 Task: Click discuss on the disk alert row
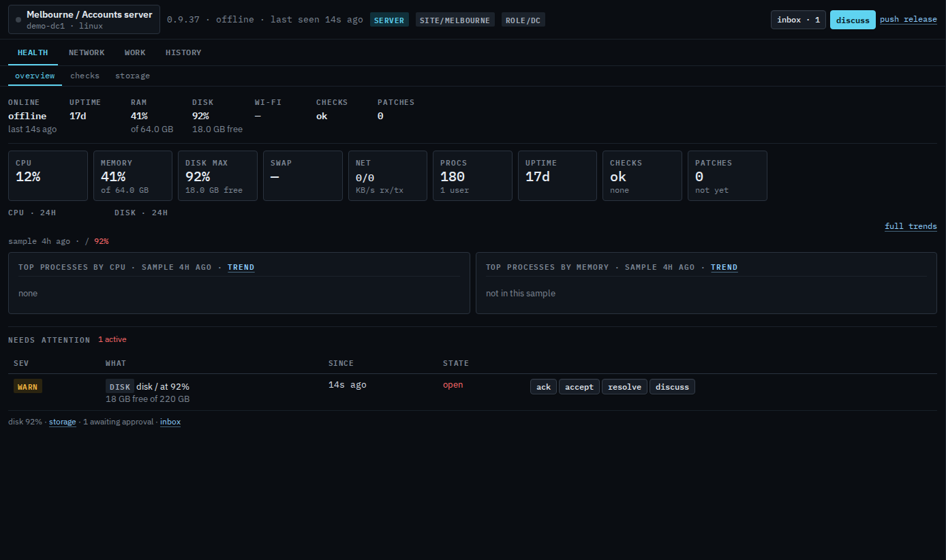click(x=672, y=387)
